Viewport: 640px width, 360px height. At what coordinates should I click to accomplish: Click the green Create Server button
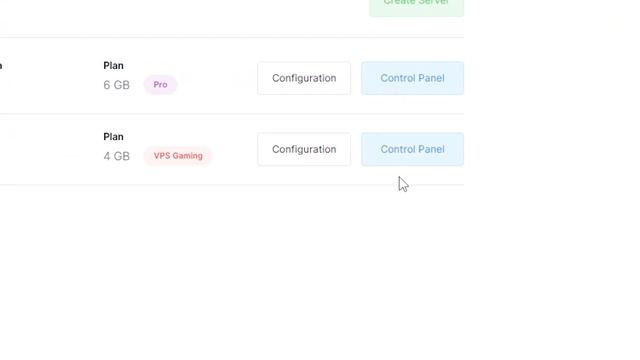[416, 7]
